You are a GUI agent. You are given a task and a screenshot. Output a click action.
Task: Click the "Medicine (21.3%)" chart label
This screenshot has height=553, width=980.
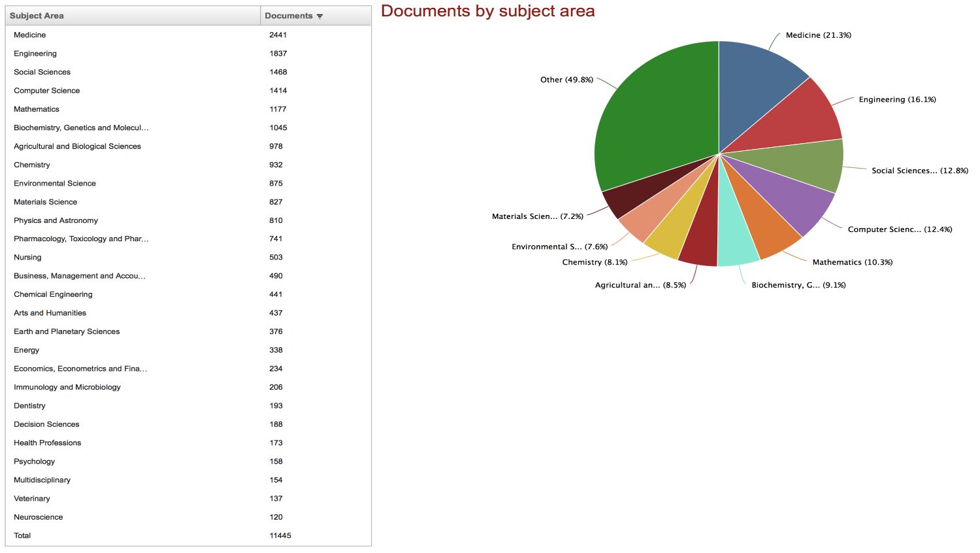[x=819, y=35]
